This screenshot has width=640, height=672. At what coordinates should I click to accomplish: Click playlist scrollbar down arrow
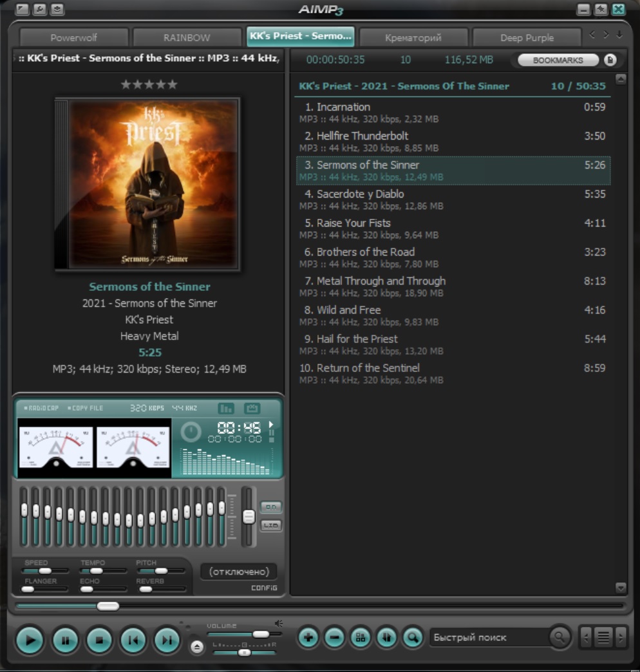point(621,588)
